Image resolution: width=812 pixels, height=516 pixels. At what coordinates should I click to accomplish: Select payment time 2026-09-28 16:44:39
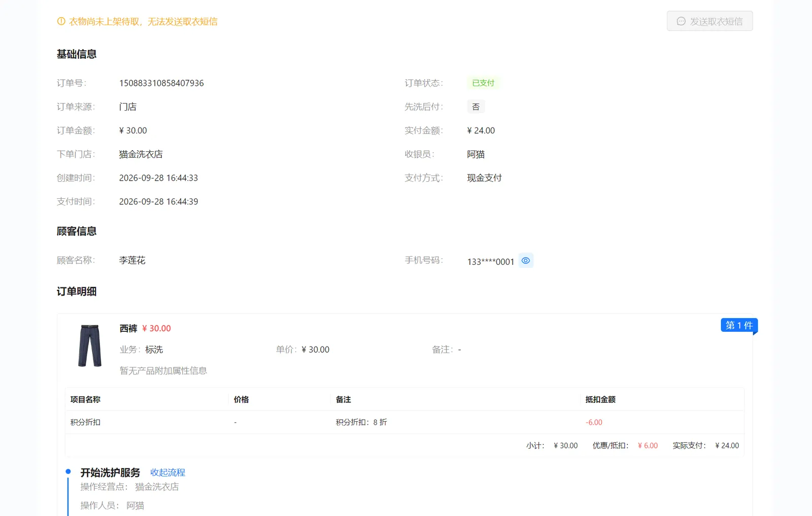click(x=158, y=201)
